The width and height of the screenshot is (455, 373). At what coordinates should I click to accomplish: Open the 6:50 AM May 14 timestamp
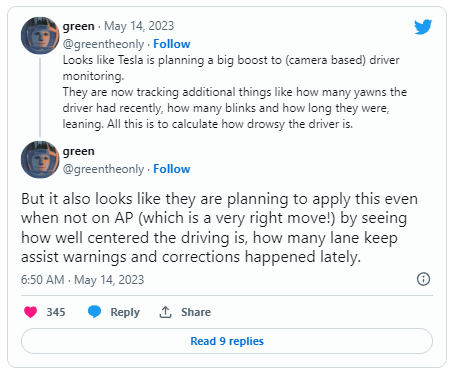pos(82,280)
